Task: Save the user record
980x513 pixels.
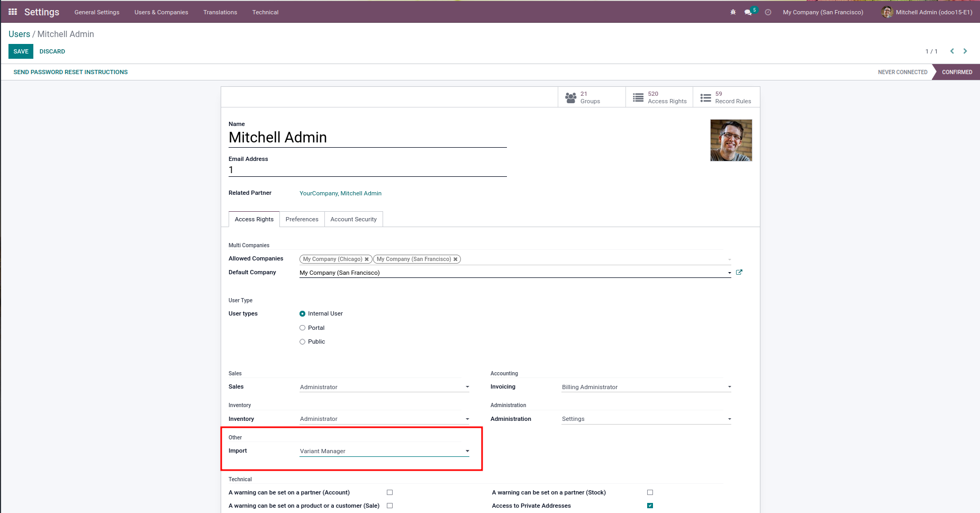Action: coord(21,51)
